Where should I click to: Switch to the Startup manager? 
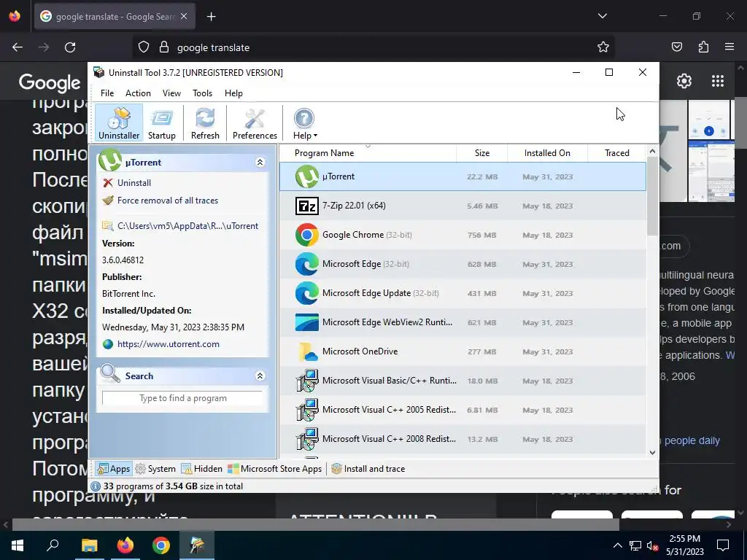click(161, 122)
